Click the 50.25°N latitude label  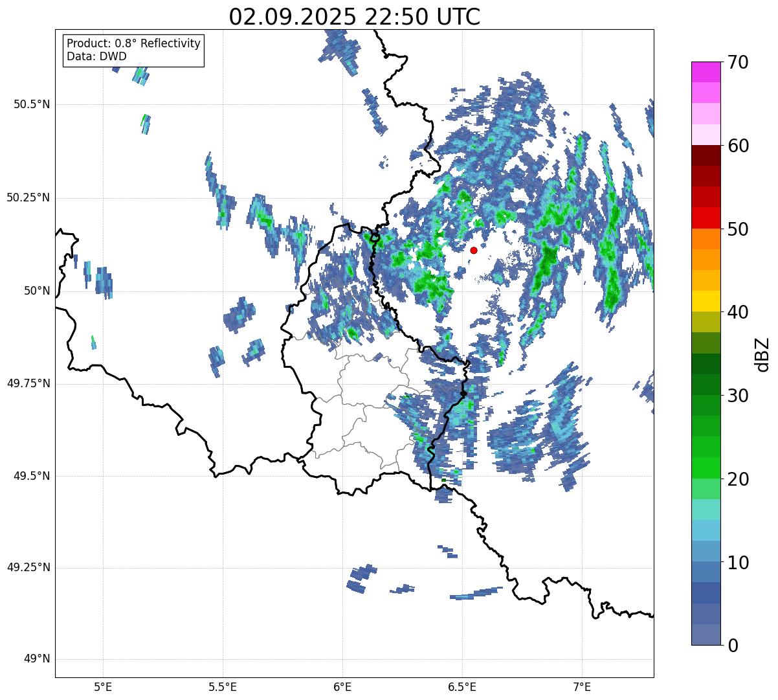[x=28, y=198]
